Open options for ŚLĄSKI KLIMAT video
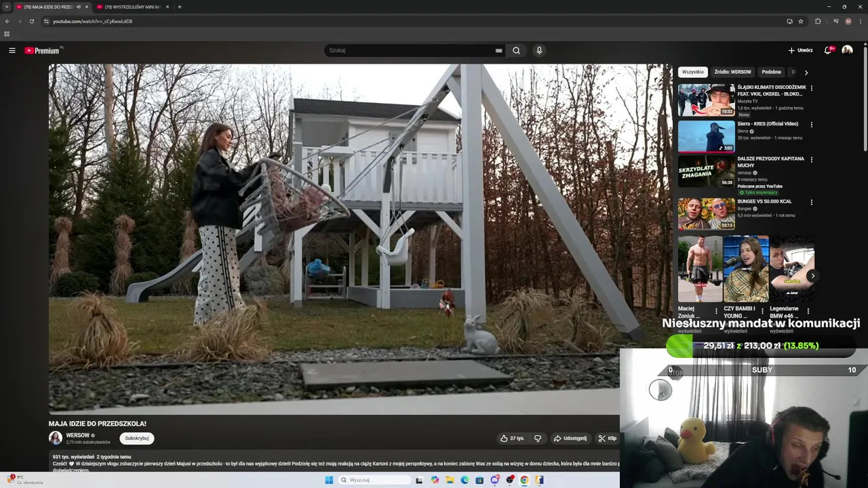868x488 pixels. [811, 88]
